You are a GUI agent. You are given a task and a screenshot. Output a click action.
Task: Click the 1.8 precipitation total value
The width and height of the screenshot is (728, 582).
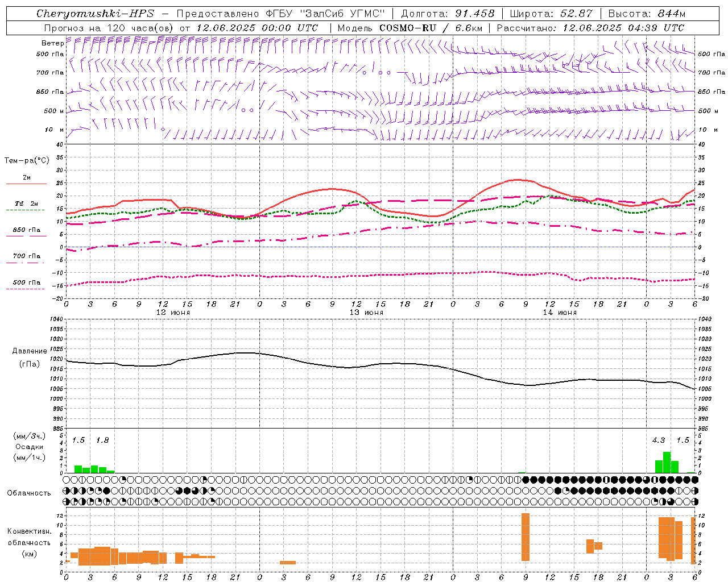[102, 440]
